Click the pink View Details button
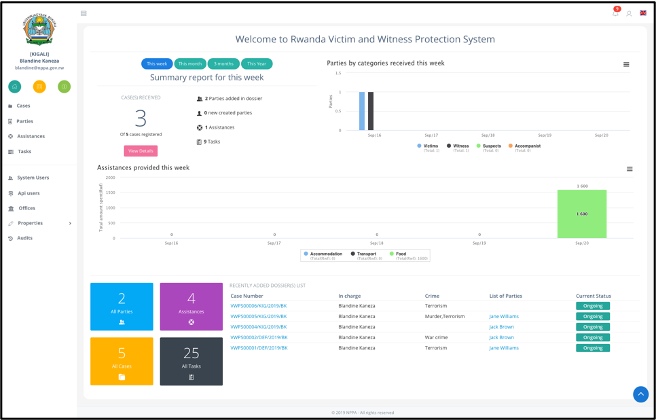Image resolution: width=656 pixels, height=420 pixels. (141, 150)
